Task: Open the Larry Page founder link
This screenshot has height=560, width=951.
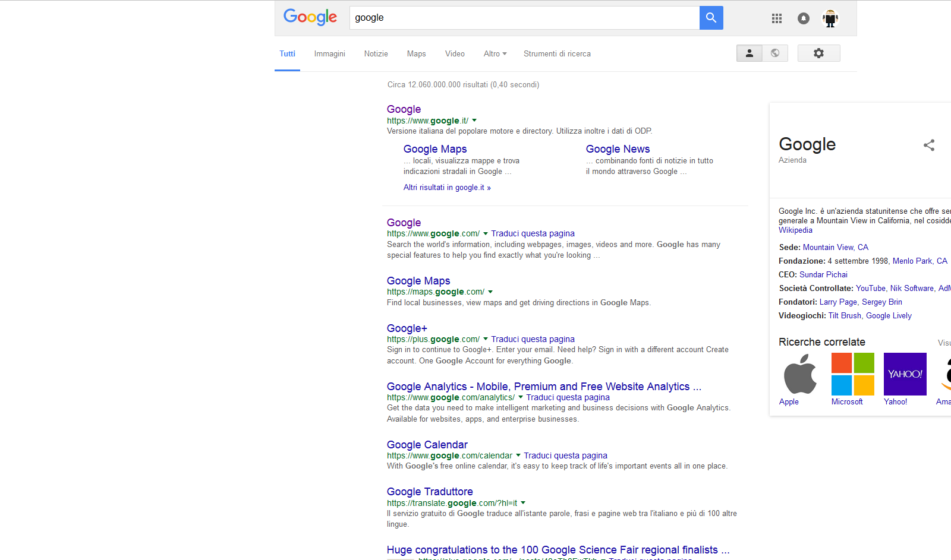Action: (x=838, y=302)
